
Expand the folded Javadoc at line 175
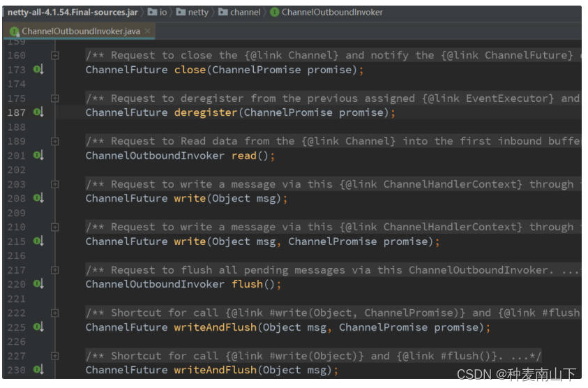click(x=54, y=98)
